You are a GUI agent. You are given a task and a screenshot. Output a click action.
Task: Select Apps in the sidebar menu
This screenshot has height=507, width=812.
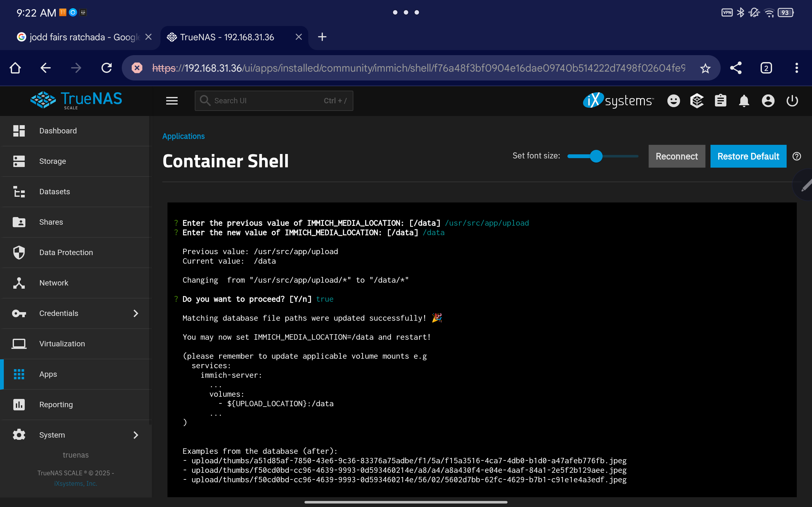(48, 374)
